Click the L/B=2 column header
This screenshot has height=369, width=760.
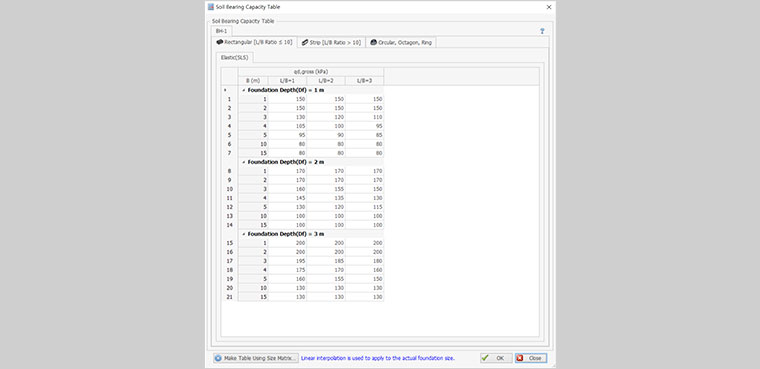326,81
